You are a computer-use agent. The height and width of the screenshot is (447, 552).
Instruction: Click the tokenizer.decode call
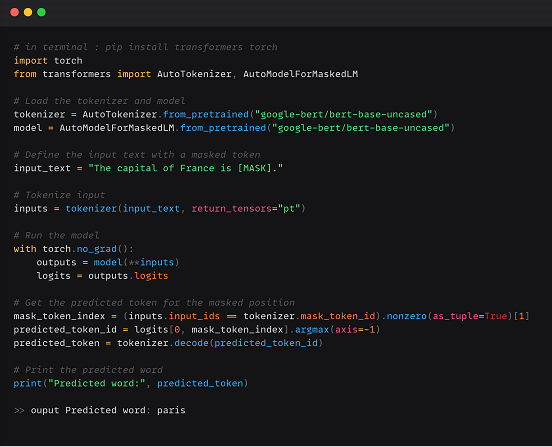[x=220, y=343]
